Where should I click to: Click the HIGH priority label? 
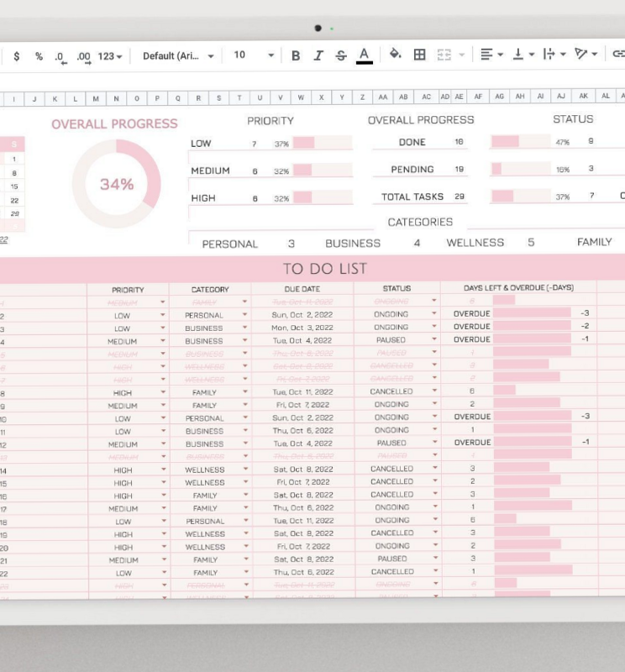(x=203, y=198)
